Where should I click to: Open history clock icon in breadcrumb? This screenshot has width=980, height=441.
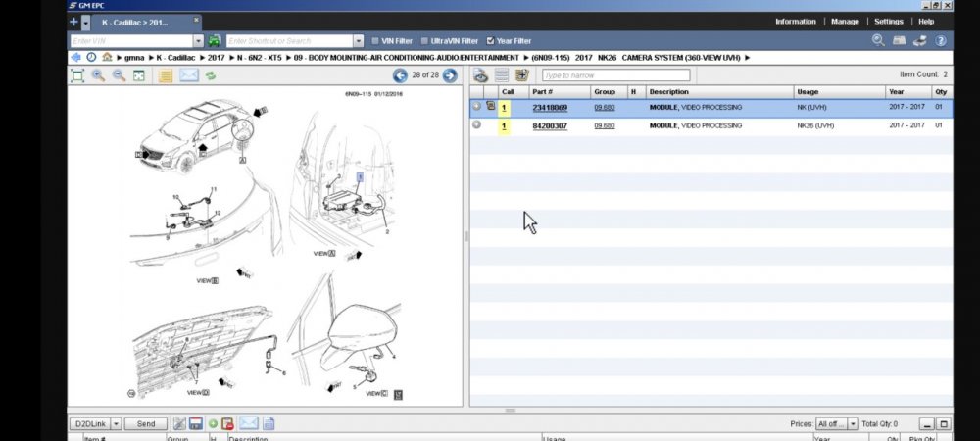click(91, 58)
